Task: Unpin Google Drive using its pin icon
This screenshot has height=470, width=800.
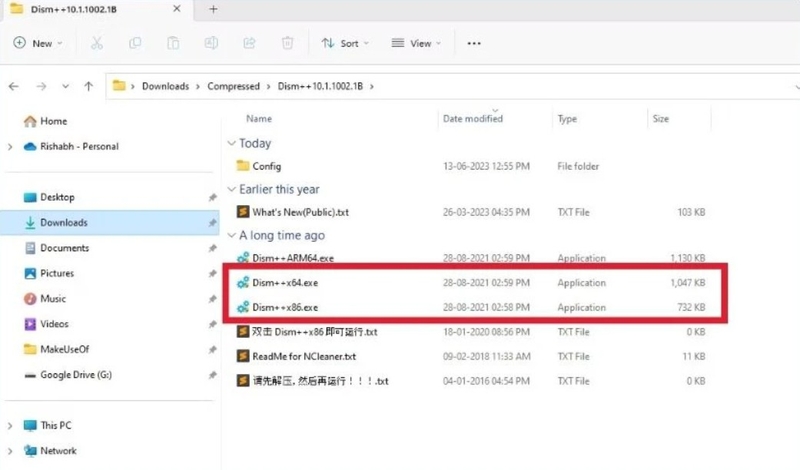Action: pos(212,375)
